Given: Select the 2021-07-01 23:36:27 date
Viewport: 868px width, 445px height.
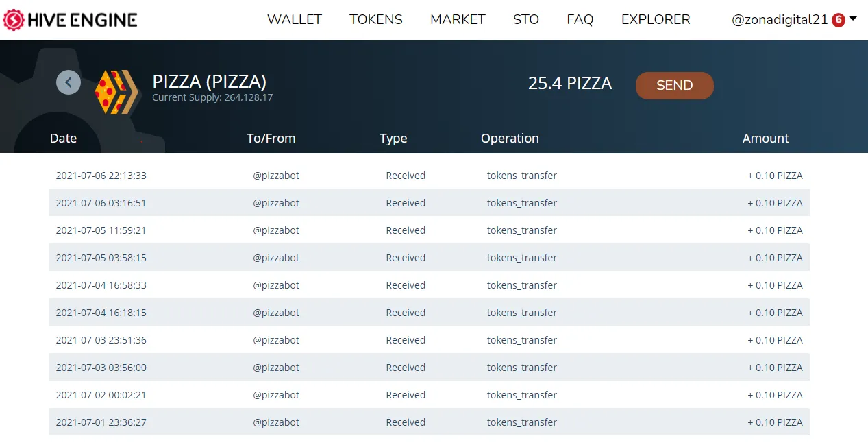Looking at the screenshot, I should coord(101,422).
